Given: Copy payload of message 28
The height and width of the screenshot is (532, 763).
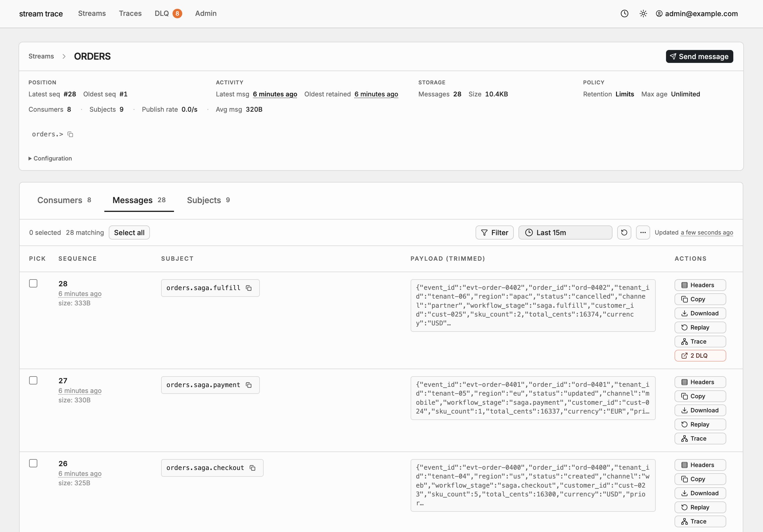Looking at the screenshot, I should coord(700,300).
